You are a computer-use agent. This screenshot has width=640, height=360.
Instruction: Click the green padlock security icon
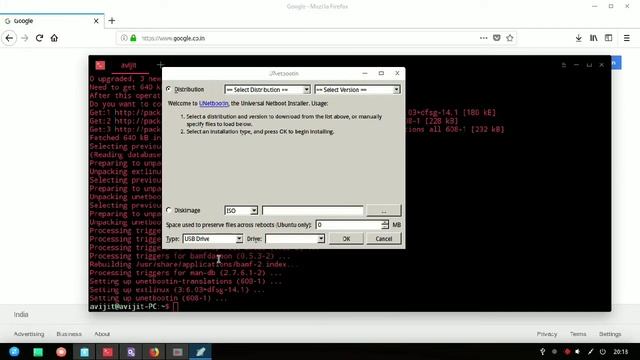pos(133,38)
